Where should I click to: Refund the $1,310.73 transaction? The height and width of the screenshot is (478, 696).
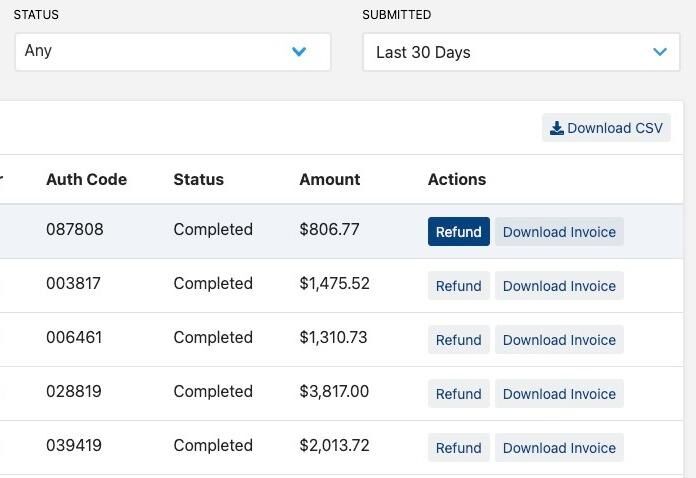click(459, 340)
